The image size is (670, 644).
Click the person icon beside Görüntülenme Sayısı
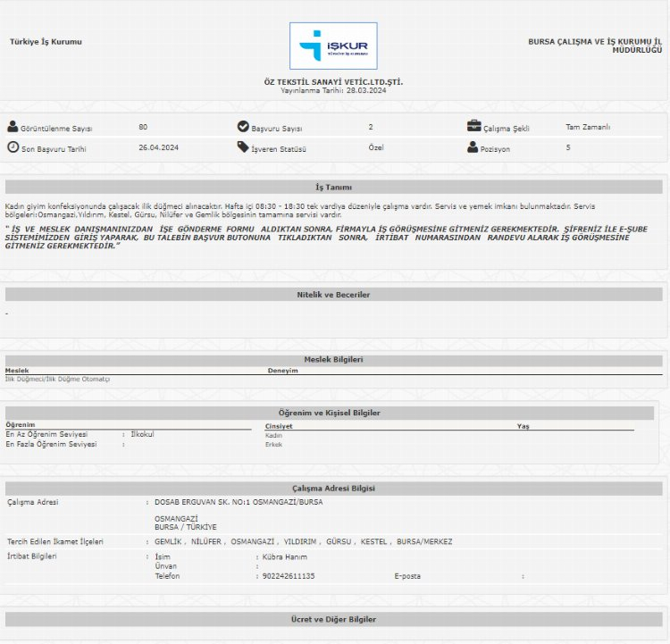[13, 127]
